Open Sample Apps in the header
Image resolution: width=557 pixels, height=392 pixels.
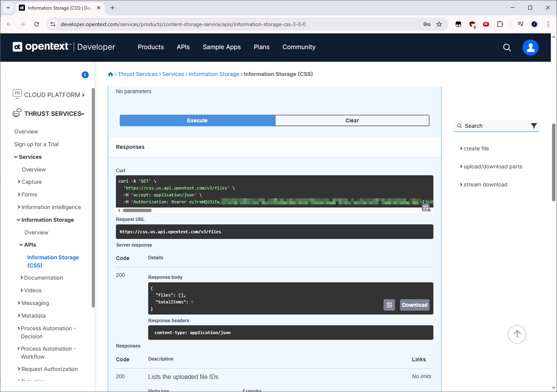click(x=222, y=47)
